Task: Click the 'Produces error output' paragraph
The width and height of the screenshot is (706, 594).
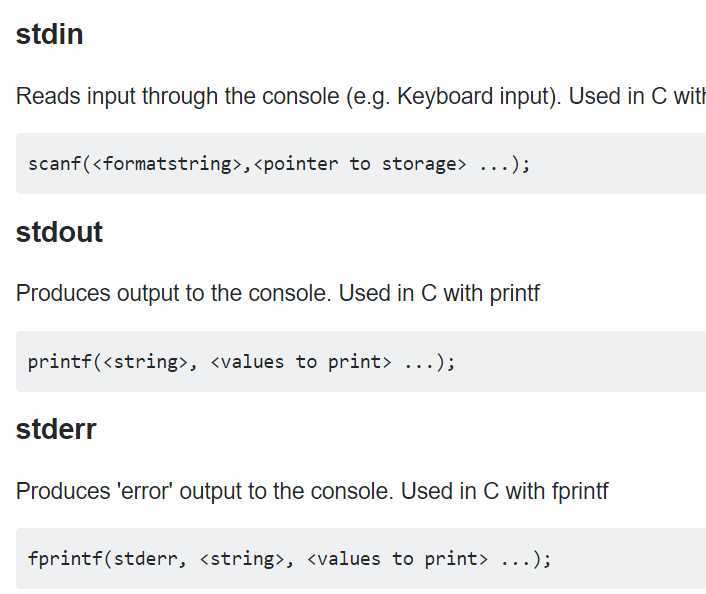Action: (x=312, y=491)
